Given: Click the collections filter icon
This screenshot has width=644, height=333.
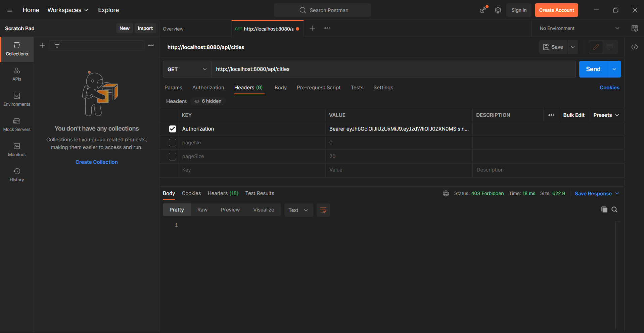Looking at the screenshot, I should tap(57, 45).
